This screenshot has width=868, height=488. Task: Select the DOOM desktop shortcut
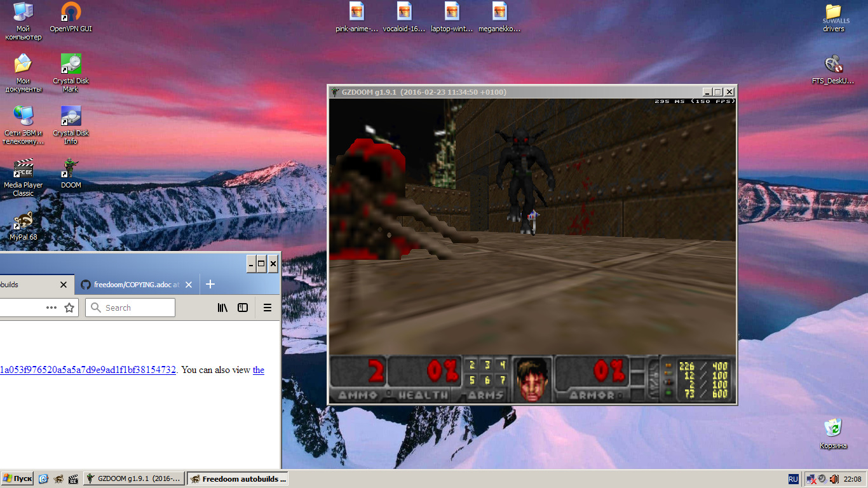[71, 173]
